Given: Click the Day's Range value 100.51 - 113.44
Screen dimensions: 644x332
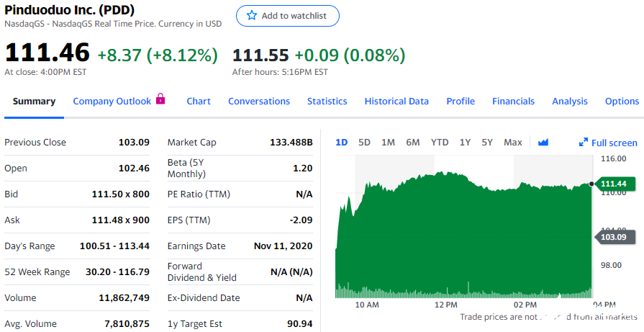Looking at the screenshot, I should coord(114,246).
